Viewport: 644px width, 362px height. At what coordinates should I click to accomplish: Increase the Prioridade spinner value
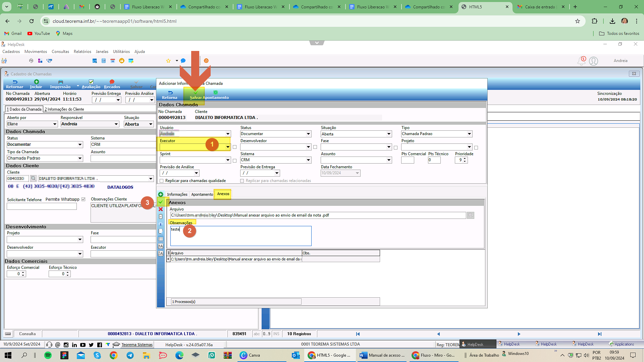(x=465, y=159)
